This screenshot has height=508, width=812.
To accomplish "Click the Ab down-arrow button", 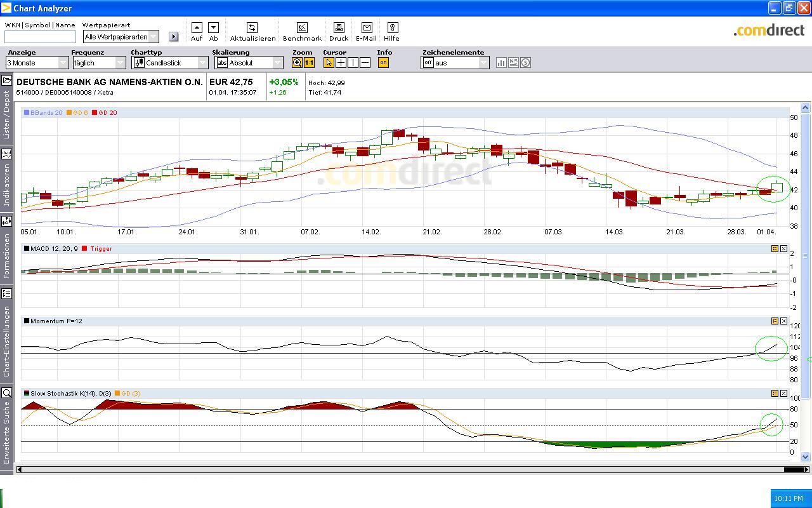I will [x=213, y=27].
